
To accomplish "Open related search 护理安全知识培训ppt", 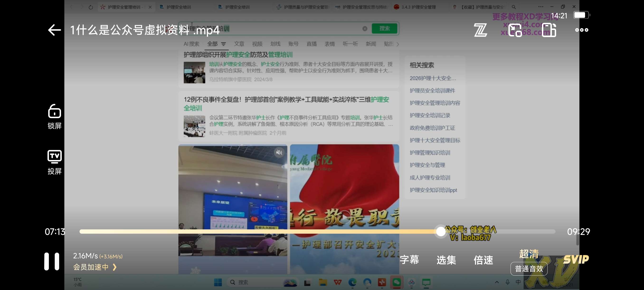I will pos(433,190).
